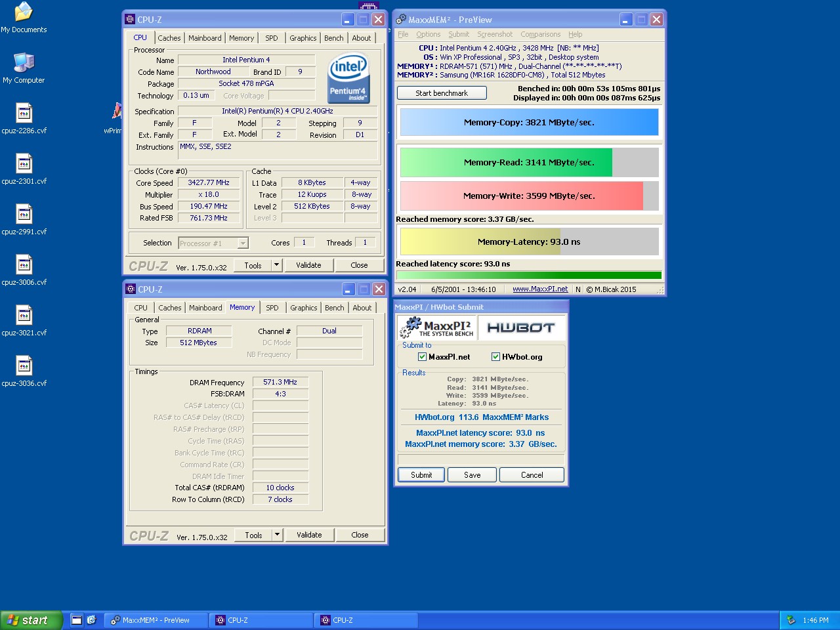Select cpuz-2991.cvf desktop file

point(24,219)
